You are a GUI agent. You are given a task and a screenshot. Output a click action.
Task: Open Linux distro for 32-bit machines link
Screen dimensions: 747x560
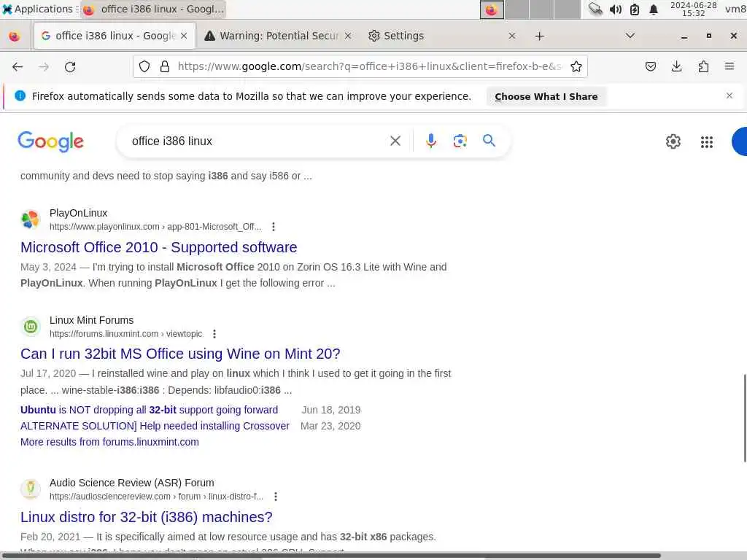coord(146,517)
